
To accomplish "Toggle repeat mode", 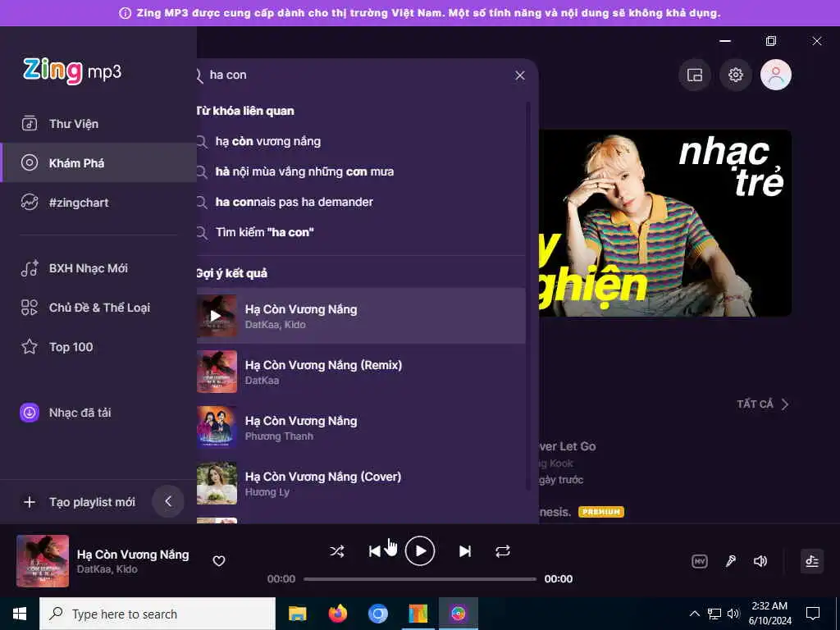I will (x=503, y=551).
